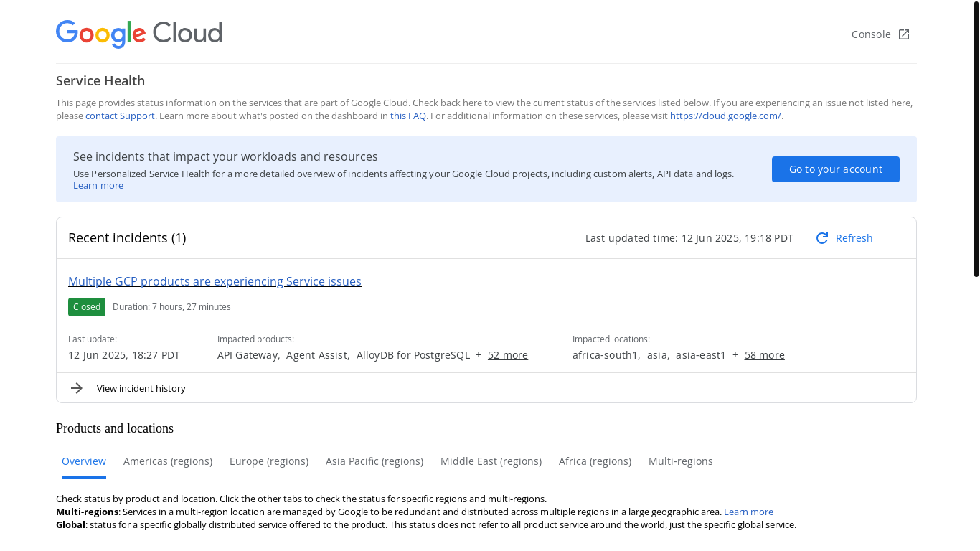Screen dimensions: 980x551
Task: Click Learn more about multi-regions link
Action: (x=748, y=512)
